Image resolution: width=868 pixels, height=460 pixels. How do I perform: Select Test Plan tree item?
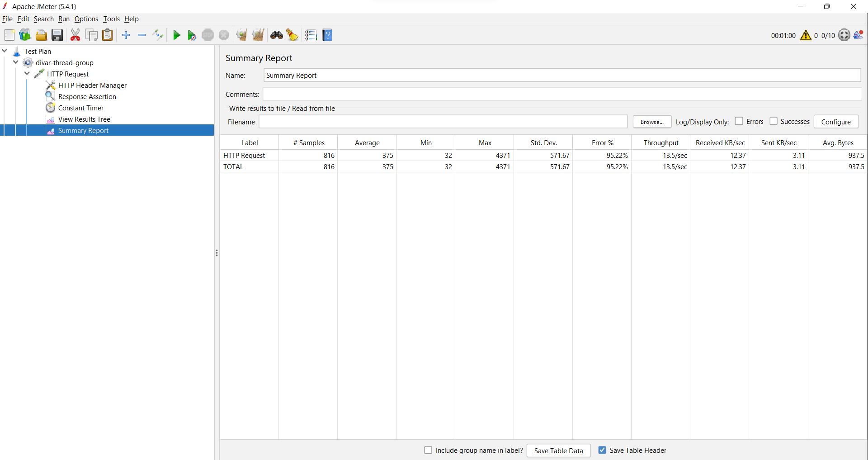[38, 51]
